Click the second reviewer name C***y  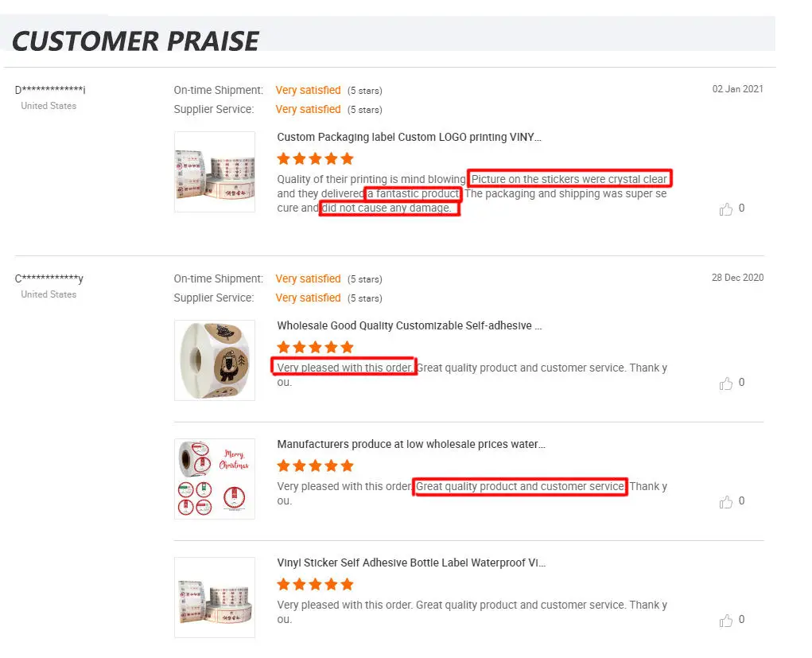[x=49, y=278]
